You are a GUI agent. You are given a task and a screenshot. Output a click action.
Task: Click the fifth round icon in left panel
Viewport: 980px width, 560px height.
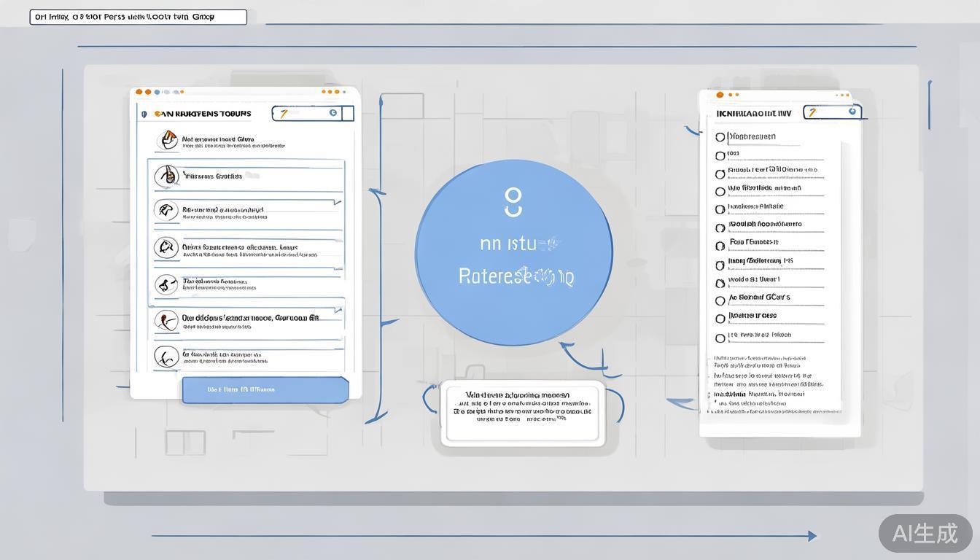[x=166, y=284]
